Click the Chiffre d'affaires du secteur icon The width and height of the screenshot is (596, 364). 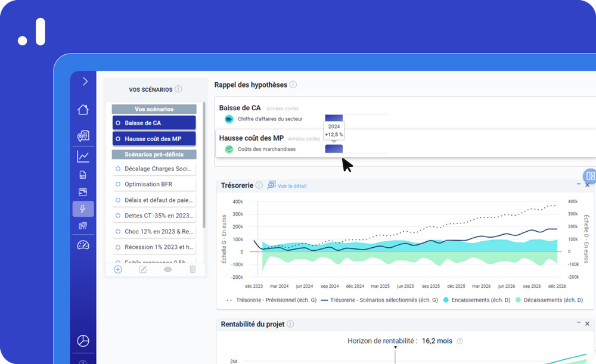pyautogui.click(x=229, y=119)
